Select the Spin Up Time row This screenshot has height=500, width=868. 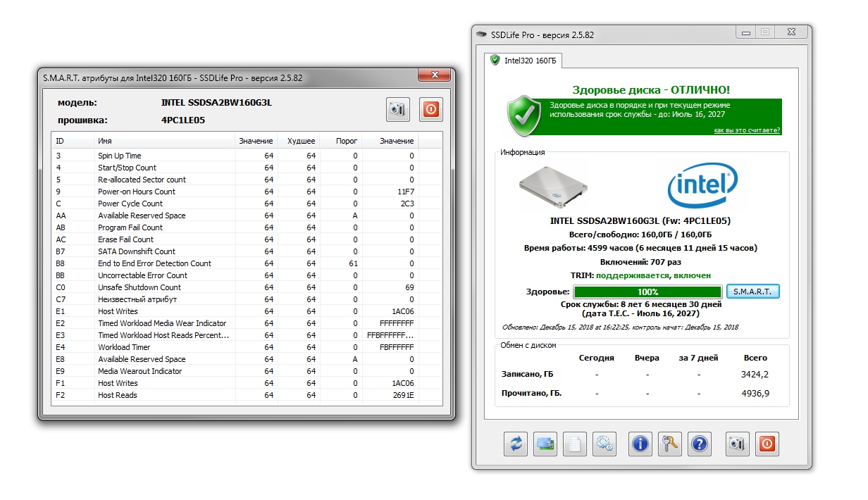pyautogui.click(x=247, y=156)
